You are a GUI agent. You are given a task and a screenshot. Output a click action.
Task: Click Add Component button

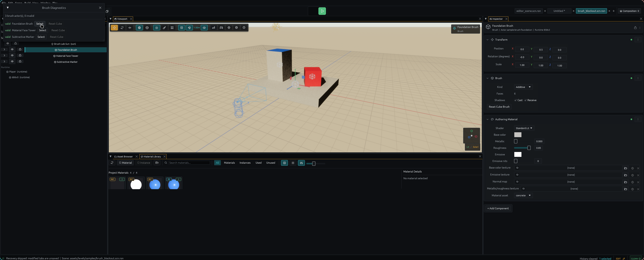coord(498,208)
